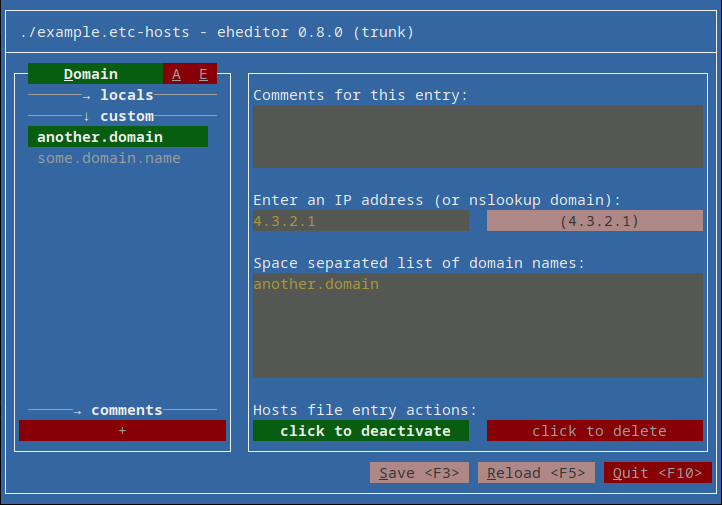The width and height of the screenshot is (722, 505).
Task: Click the 'Comments for this entry:' label
Action: (361, 95)
